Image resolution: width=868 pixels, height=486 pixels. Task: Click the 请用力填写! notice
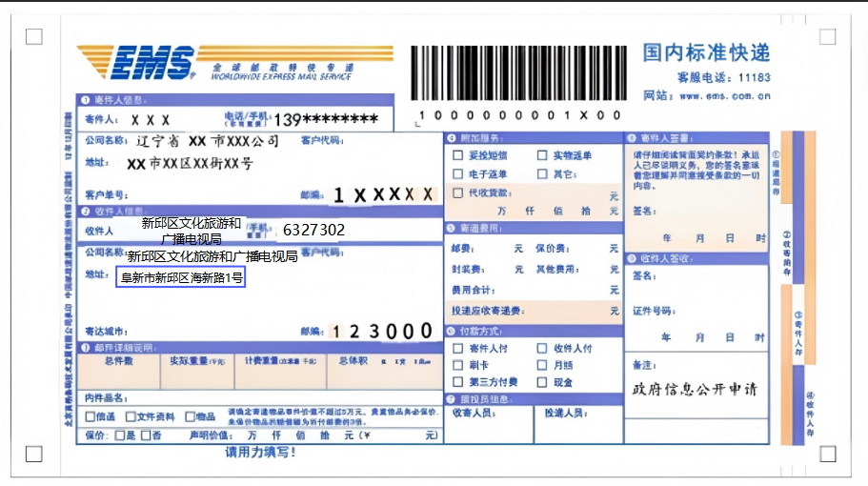point(260,453)
